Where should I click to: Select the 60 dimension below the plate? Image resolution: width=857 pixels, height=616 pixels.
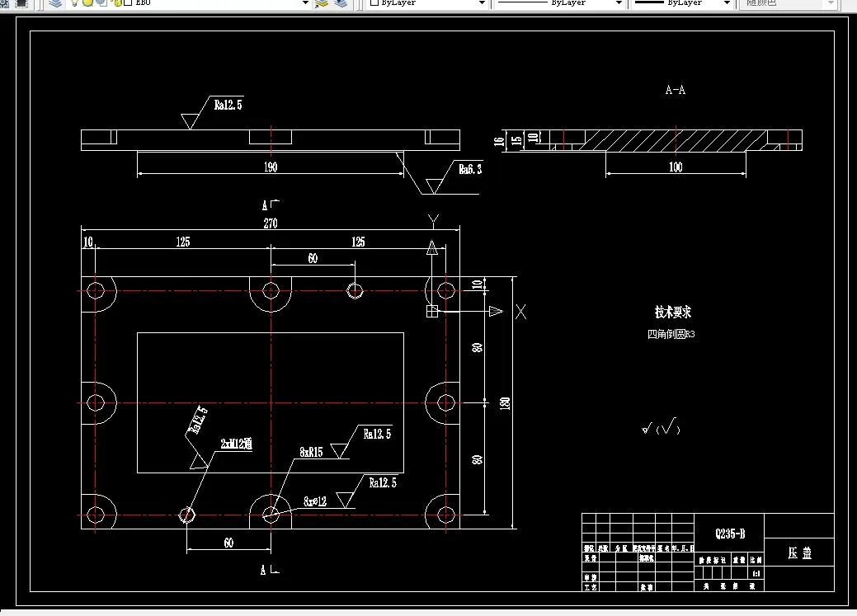point(228,543)
